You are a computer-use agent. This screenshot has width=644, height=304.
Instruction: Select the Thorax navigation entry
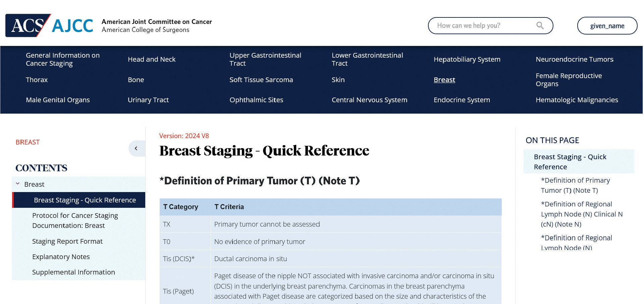pyautogui.click(x=37, y=80)
